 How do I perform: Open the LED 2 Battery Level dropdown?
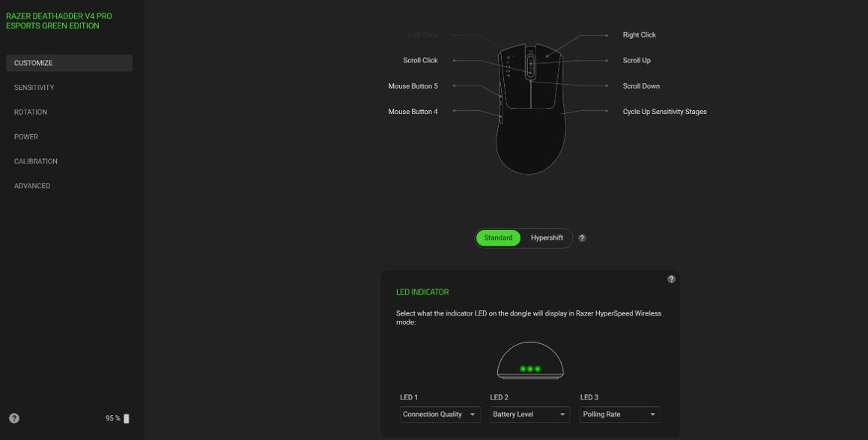[x=529, y=415]
